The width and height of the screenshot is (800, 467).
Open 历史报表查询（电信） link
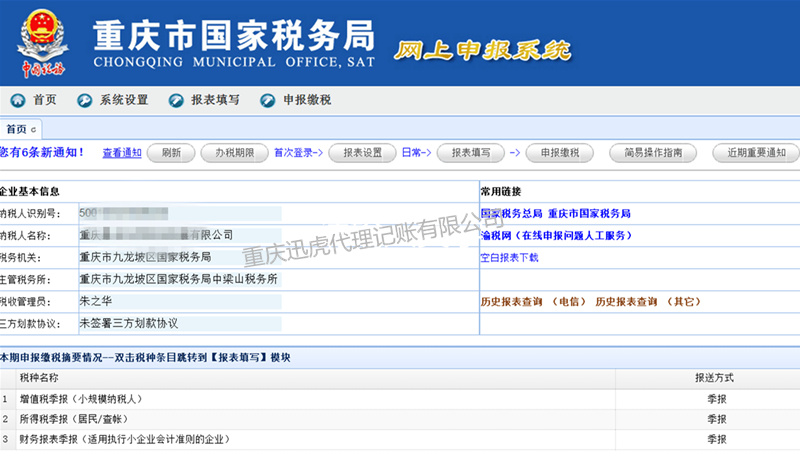click(x=533, y=302)
